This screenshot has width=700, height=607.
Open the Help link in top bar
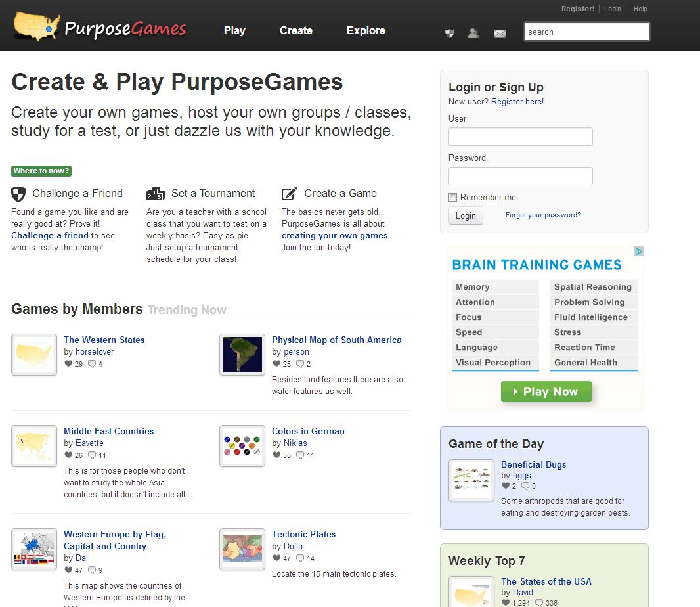coord(640,9)
